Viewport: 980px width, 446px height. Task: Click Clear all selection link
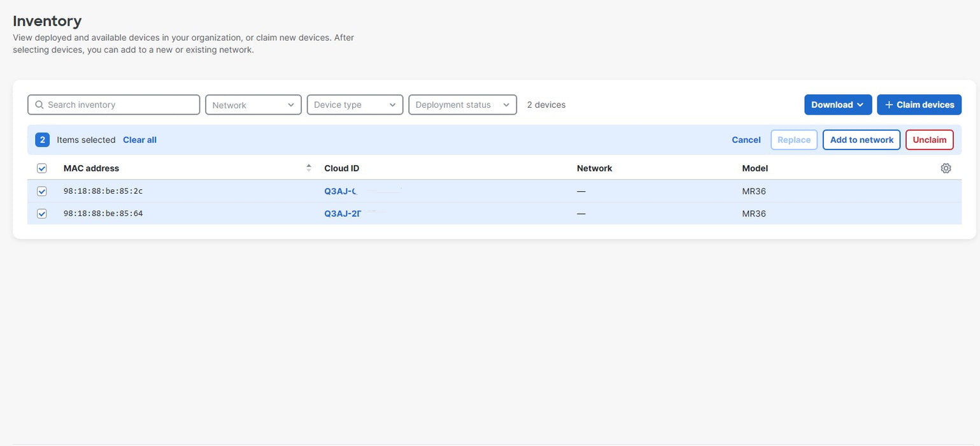click(139, 140)
